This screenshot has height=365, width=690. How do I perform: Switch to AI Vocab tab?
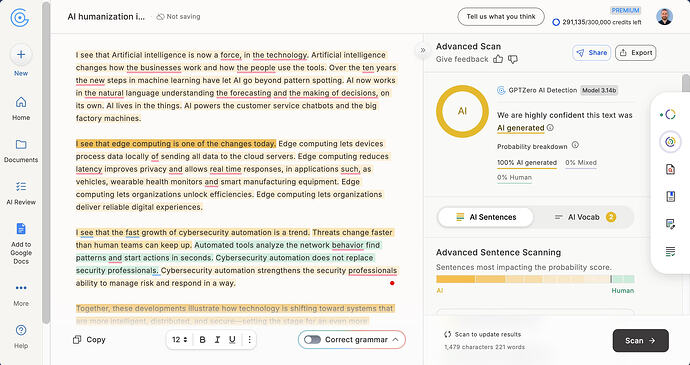click(584, 217)
